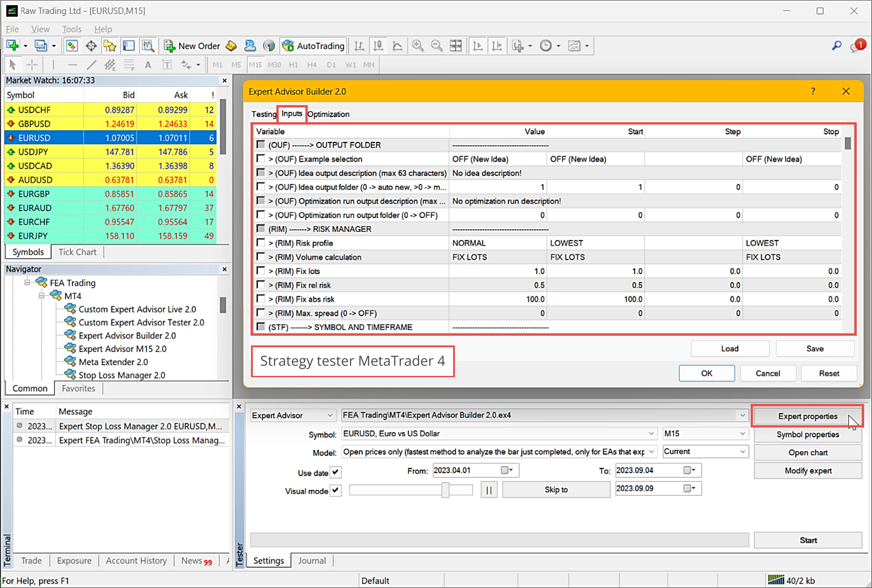Toggle the Terminal panel toolbar icon
Screen dimensions: 872x588
[129, 46]
